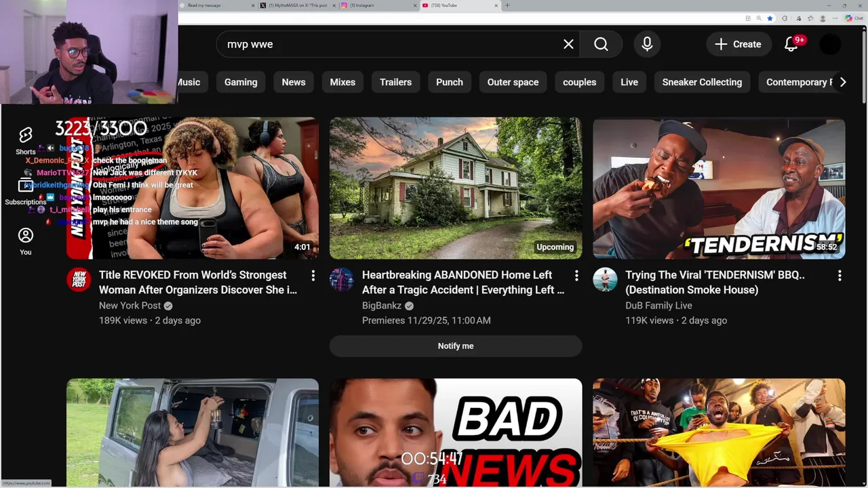868x488 pixels.
Task: Click the Notify me button
Action: click(x=456, y=346)
